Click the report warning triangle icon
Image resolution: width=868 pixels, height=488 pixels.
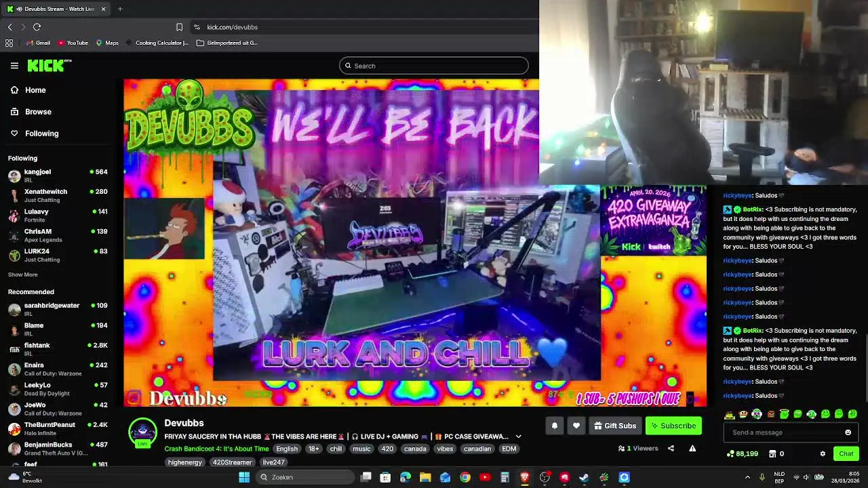(x=692, y=448)
